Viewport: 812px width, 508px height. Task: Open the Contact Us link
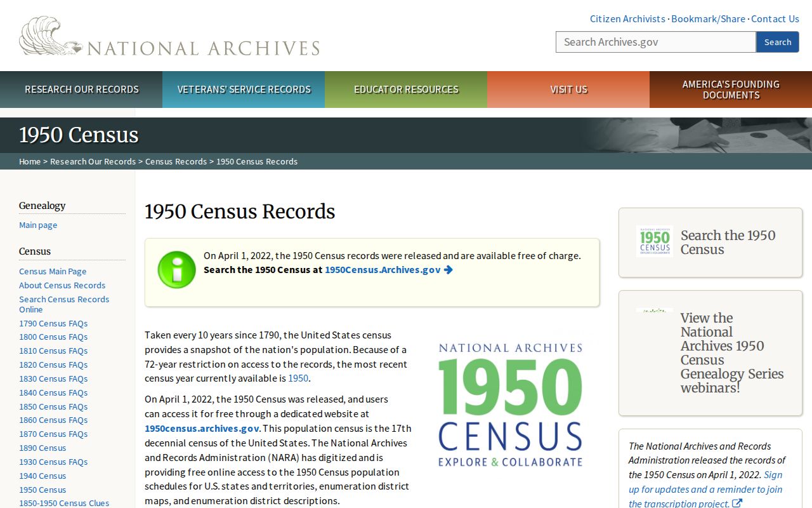point(775,19)
